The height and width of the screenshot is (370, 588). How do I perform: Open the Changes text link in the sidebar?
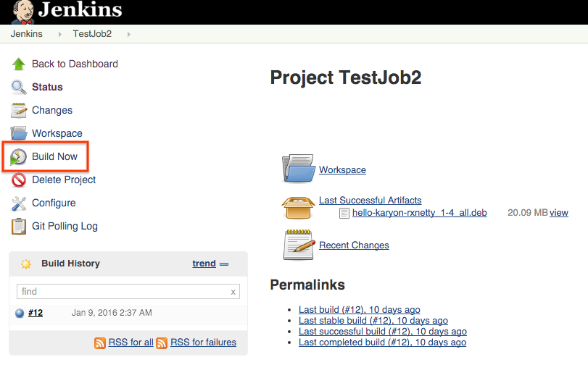coord(52,111)
